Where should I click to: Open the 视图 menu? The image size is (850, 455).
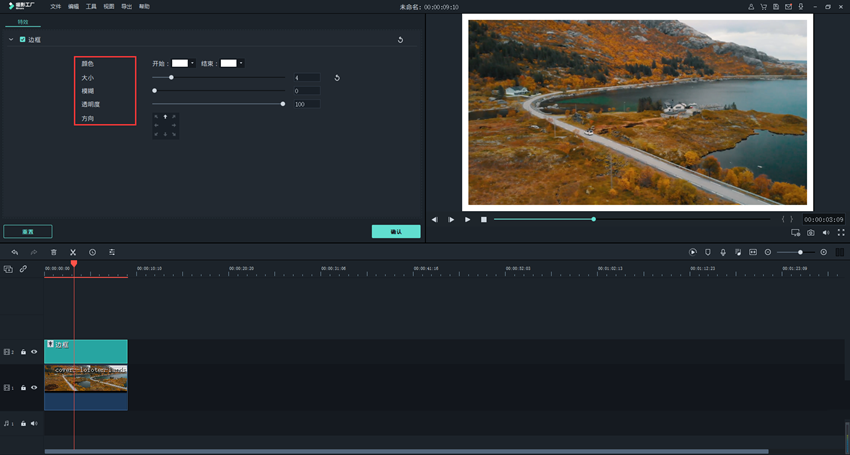point(109,7)
